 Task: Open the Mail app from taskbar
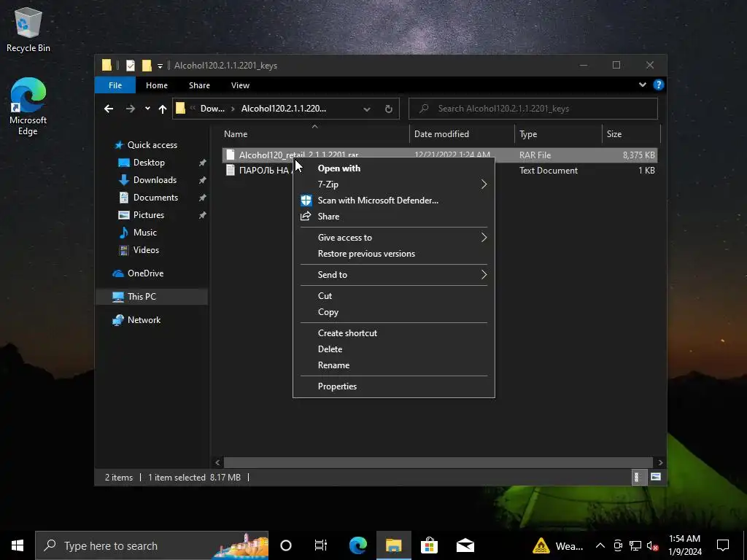pyautogui.click(x=465, y=545)
